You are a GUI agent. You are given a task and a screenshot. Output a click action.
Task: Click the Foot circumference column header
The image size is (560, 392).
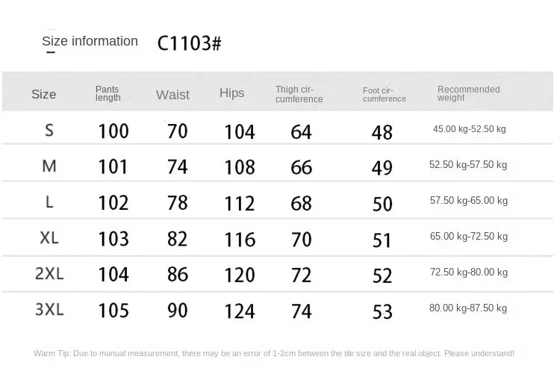(385, 95)
